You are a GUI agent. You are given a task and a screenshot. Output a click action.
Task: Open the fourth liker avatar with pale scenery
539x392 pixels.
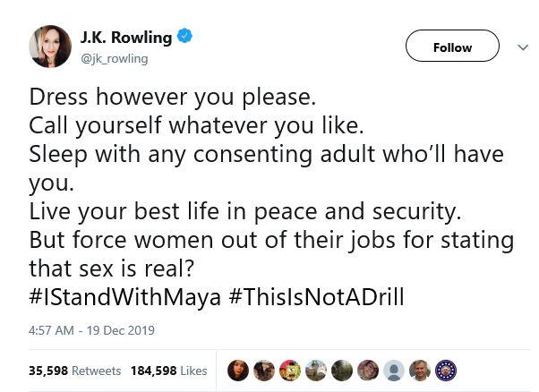[316, 371]
